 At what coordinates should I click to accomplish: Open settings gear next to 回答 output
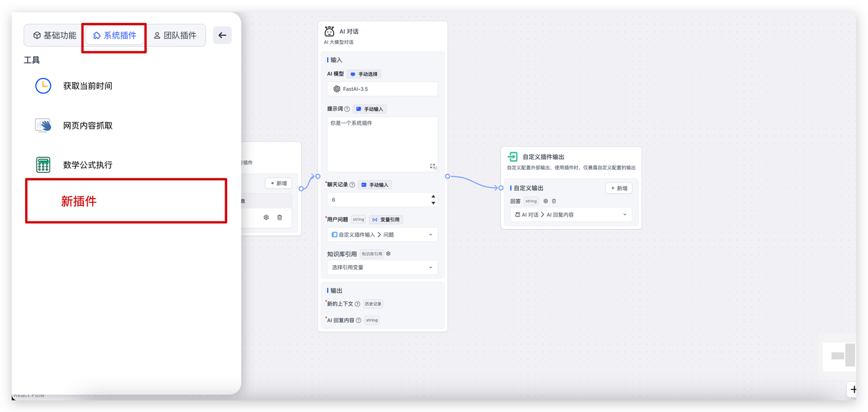[545, 201]
